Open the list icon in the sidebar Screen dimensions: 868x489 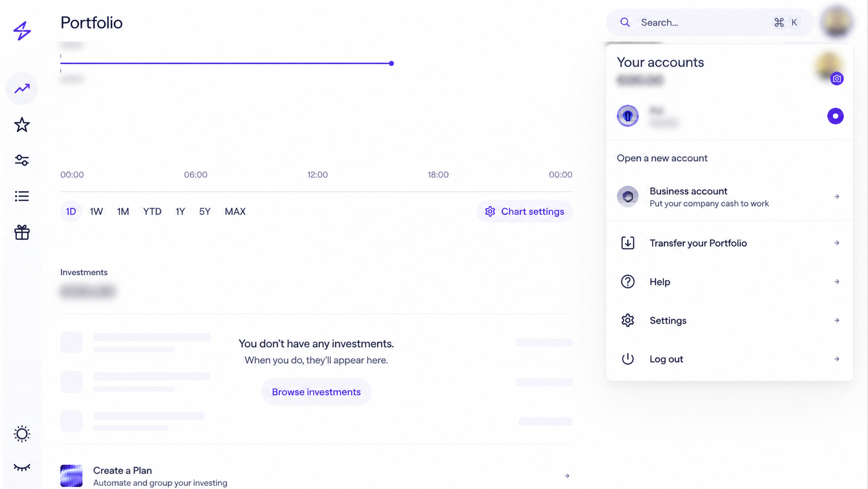22,196
